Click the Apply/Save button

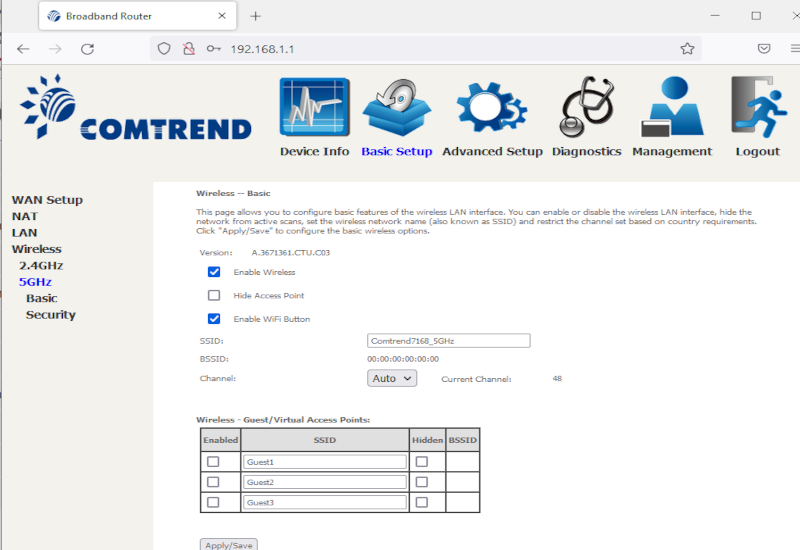pos(229,544)
